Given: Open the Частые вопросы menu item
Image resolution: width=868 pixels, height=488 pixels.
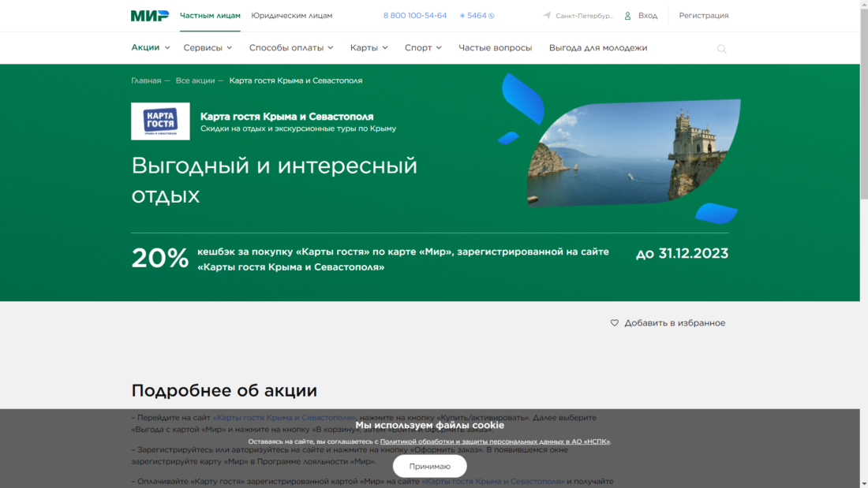Looking at the screenshot, I should tap(495, 47).
